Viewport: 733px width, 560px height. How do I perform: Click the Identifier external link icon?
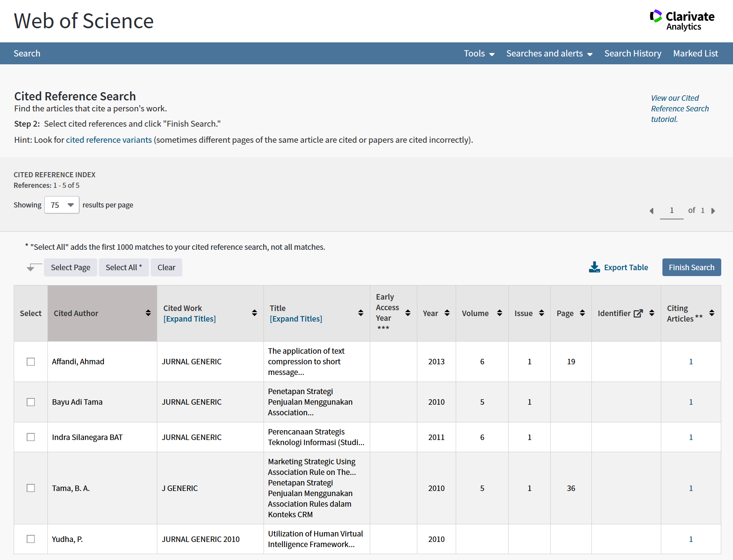pos(638,313)
